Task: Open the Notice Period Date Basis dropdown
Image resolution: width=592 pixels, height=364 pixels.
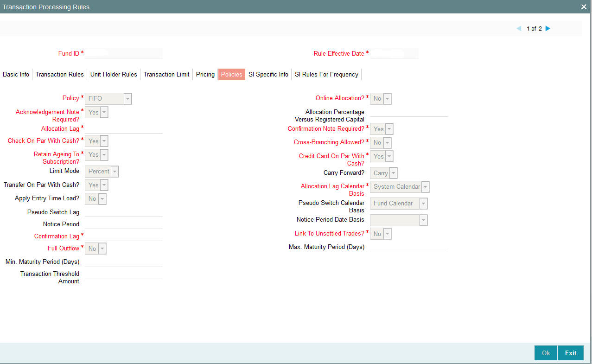Action: (x=422, y=220)
